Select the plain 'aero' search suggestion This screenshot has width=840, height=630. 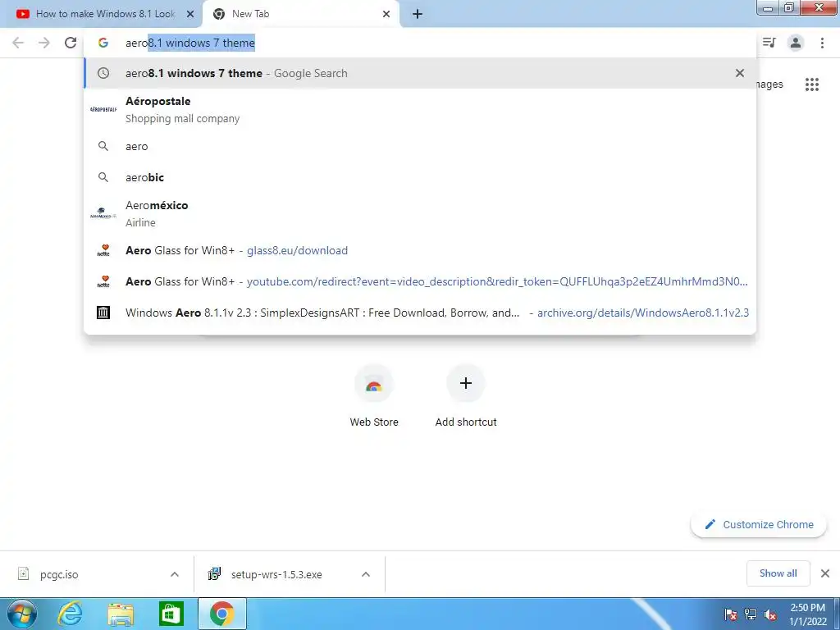(420, 146)
